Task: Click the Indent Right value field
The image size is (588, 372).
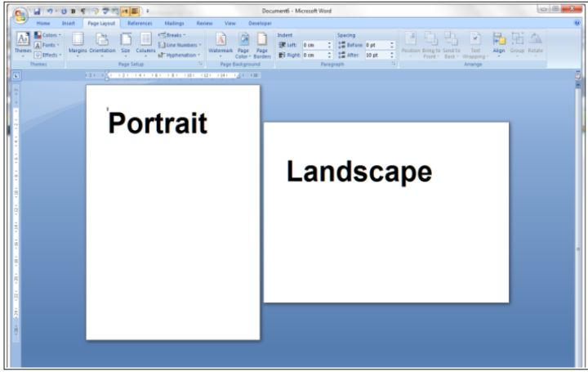Action: click(x=314, y=55)
